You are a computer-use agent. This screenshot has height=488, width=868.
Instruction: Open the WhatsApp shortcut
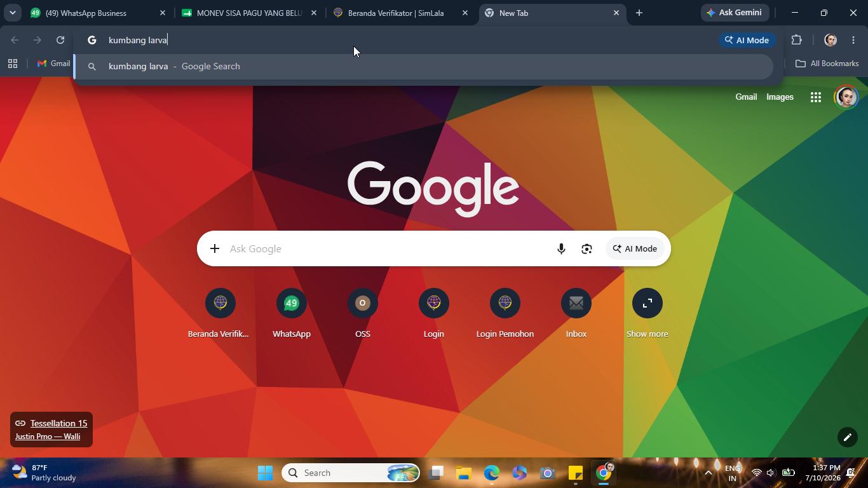click(x=292, y=314)
